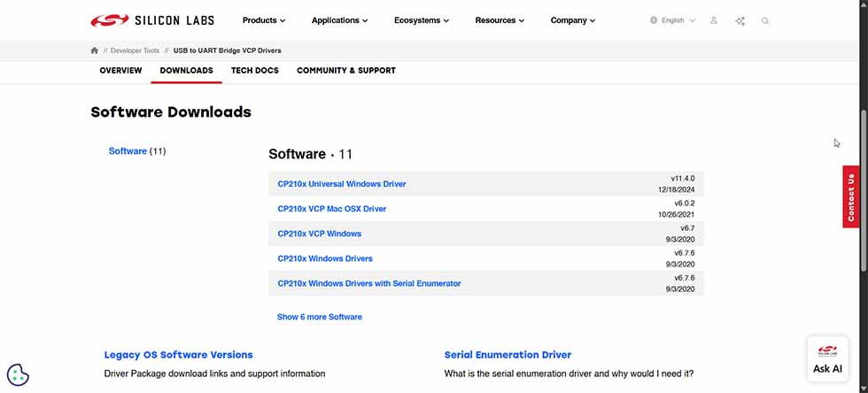Open cookie preferences icon

(x=18, y=374)
